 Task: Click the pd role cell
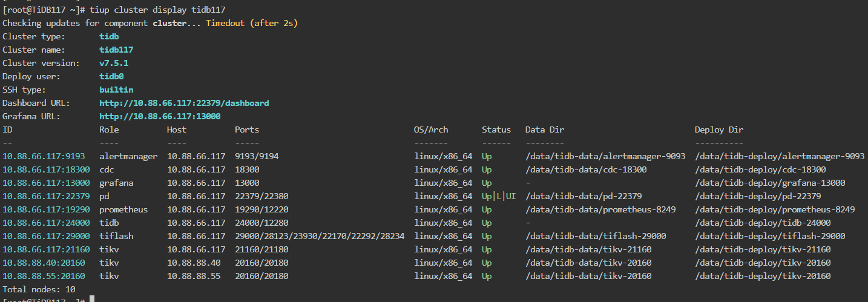[x=104, y=196]
